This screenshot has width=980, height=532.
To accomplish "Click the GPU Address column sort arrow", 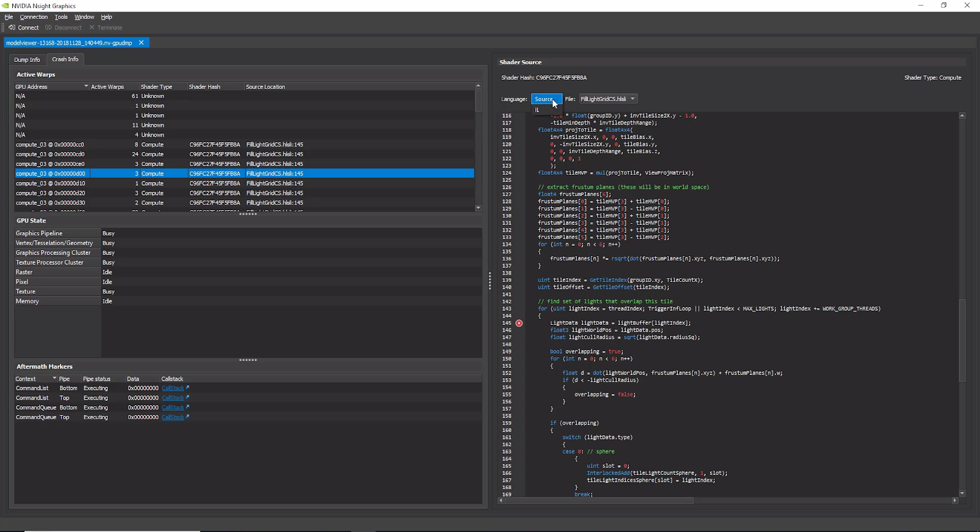I will tap(86, 86).
